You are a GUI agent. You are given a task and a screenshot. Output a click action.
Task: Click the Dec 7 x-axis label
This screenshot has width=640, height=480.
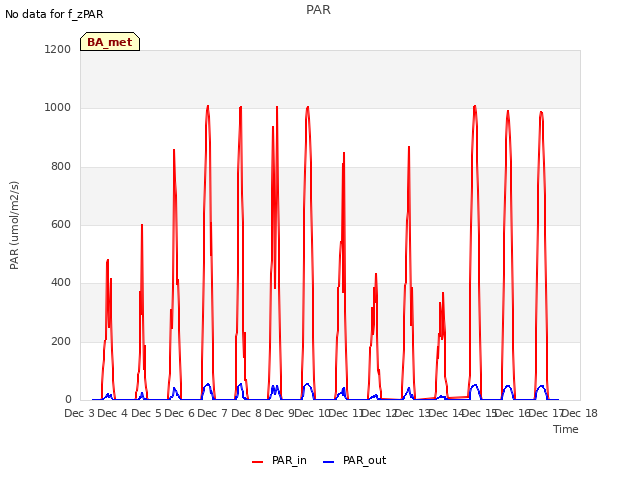[212, 413]
